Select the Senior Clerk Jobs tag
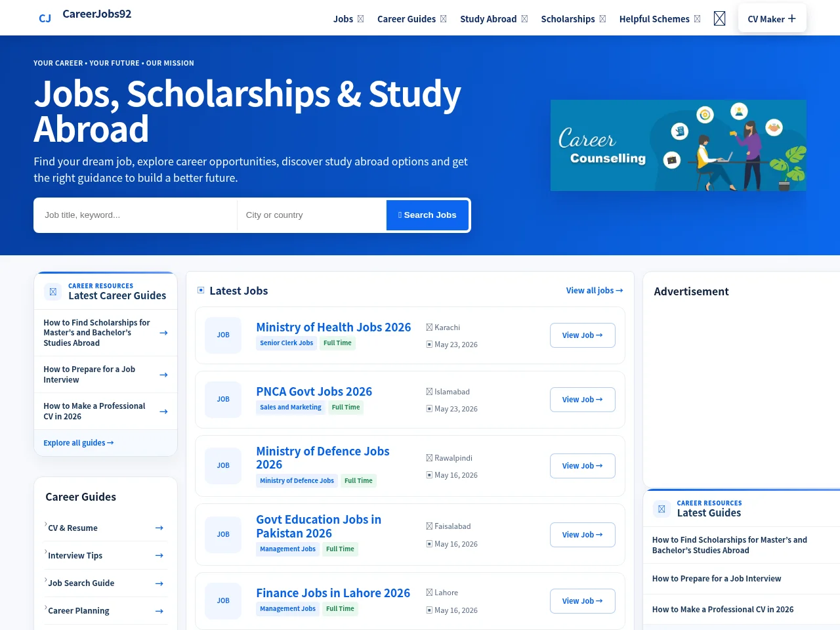 [x=287, y=343]
